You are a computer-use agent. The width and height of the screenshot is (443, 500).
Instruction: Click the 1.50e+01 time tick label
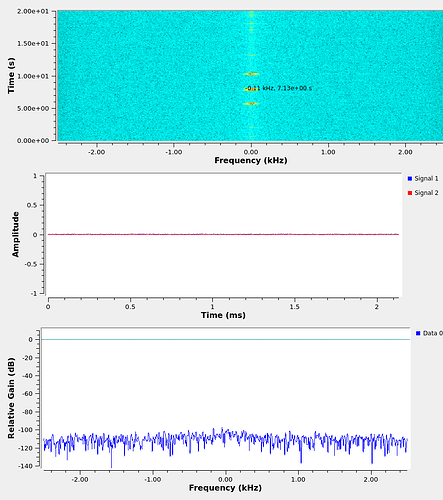(33, 44)
